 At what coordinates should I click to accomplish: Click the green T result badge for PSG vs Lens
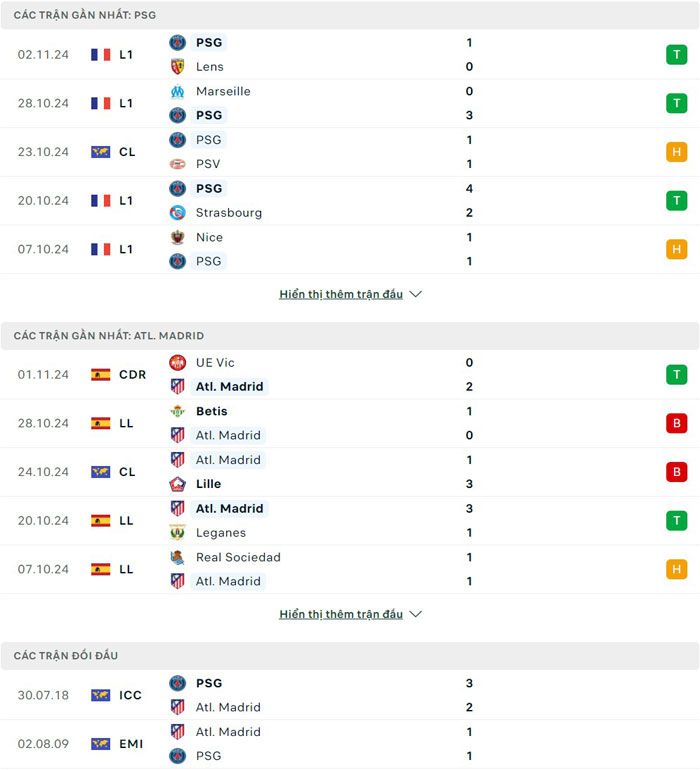point(677,55)
